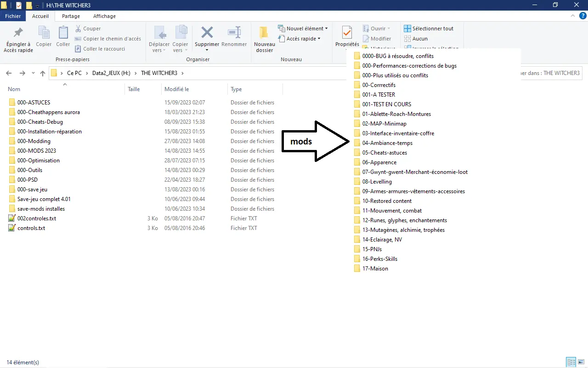Image resolution: width=588 pixels, height=368 pixels.
Task: Open the Fichier menu
Action: (x=13, y=16)
